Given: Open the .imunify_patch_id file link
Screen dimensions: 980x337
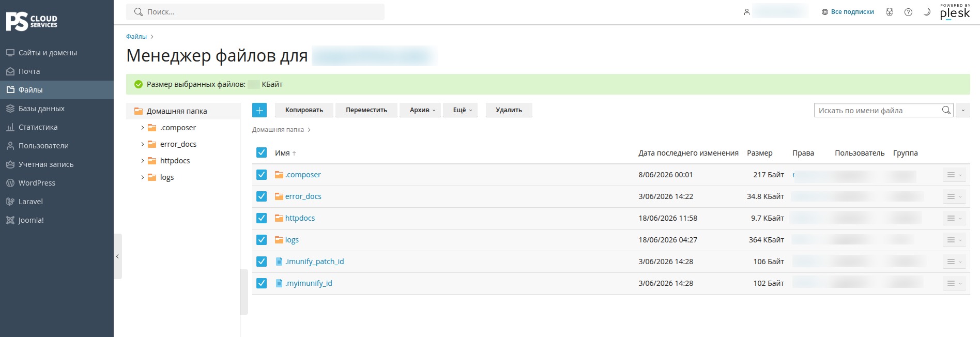Looking at the screenshot, I should [314, 262].
